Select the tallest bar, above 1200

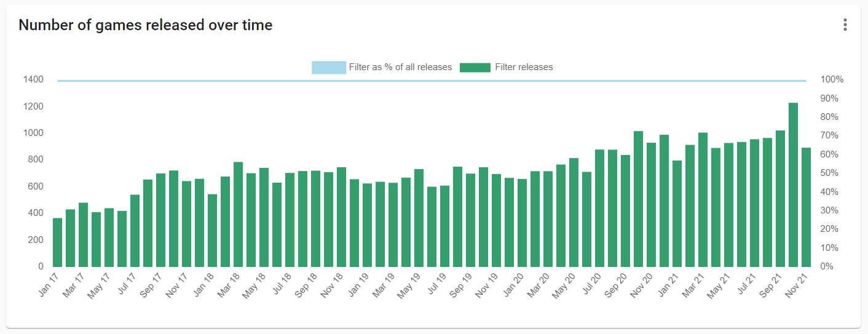(x=793, y=185)
